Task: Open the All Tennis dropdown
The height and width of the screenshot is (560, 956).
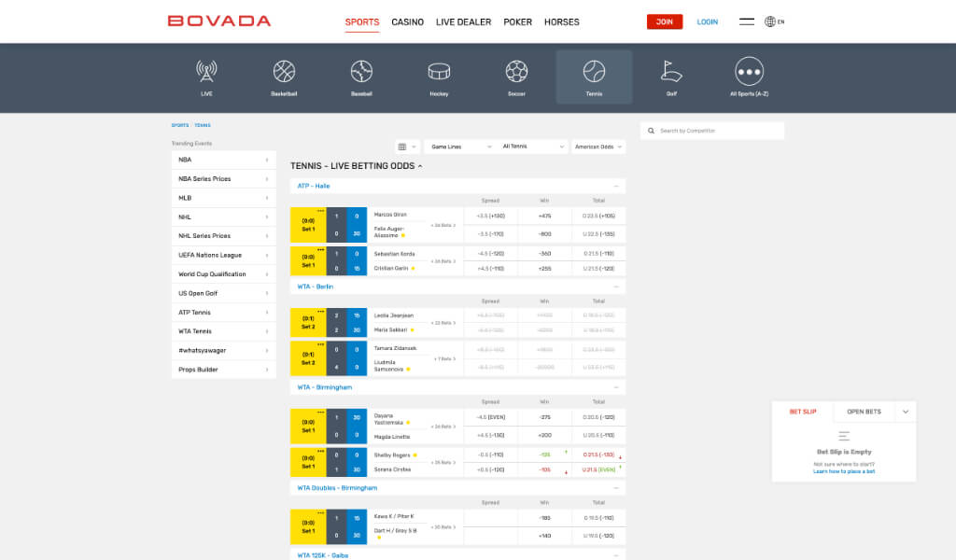Action: (532, 147)
